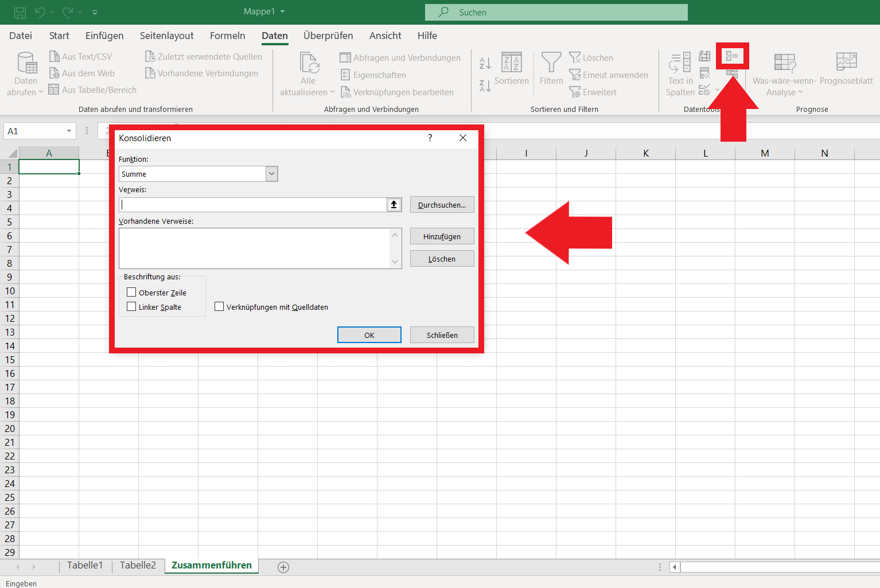Viewport: 880px width, 588px height.
Task: Click into the Suchen search box
Action: [x=556, y=12]
